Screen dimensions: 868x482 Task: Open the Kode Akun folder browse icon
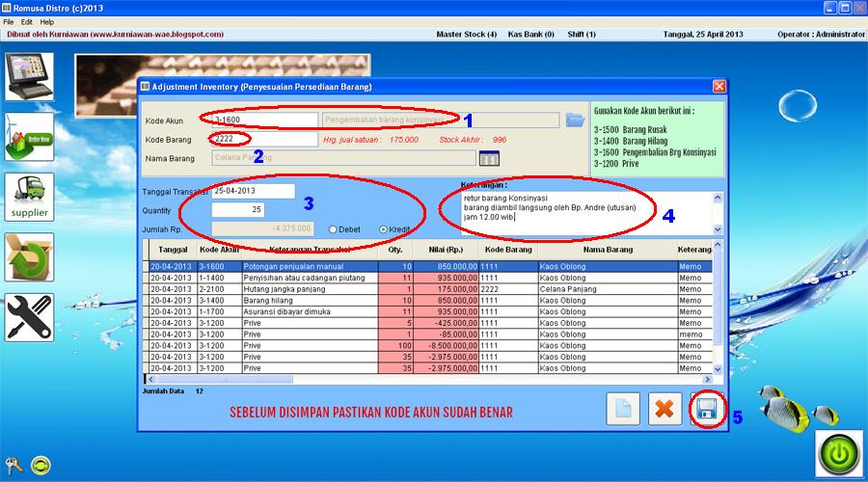(575, 120)
